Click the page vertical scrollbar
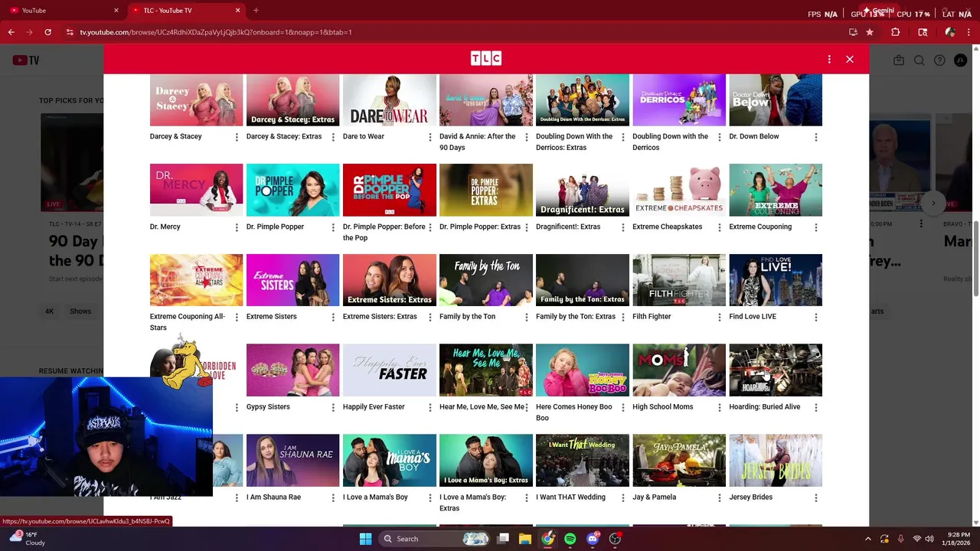Image resolution: width=980 pixels, height=551 pixels. pos(975,260)
